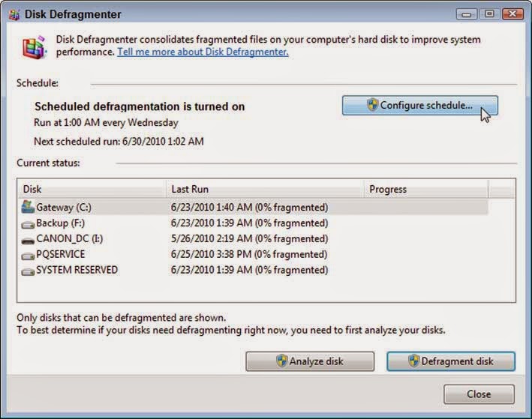Click the SYSTEM RESERVED drive icon
The width and height of the screenshot is (532, 419).
pyautogui.click(x=28, y=271)
